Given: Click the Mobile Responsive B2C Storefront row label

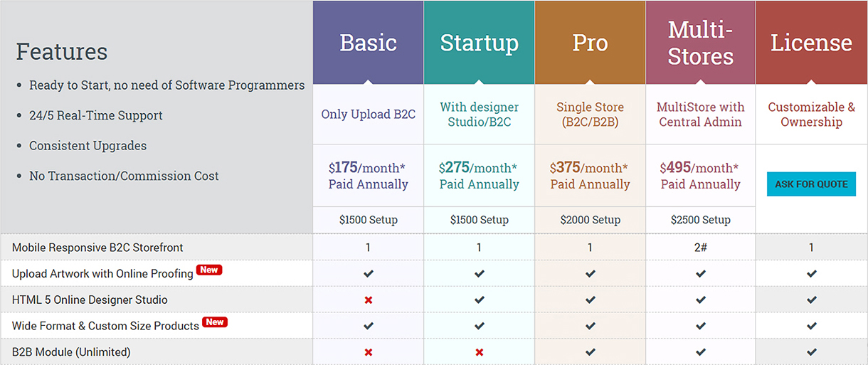Looking at the screenshot, I should 97,248.
